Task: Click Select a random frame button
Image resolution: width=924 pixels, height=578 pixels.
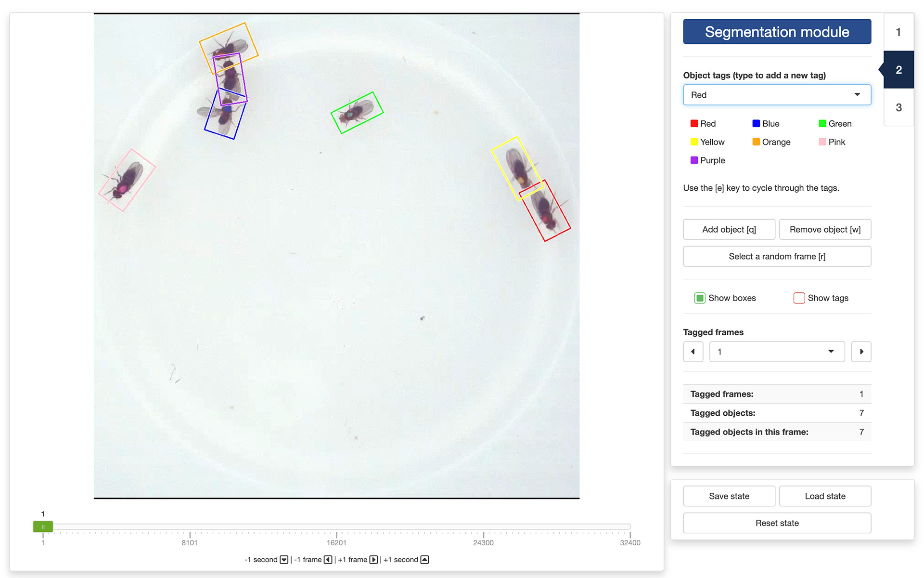Action: [777, 257]
